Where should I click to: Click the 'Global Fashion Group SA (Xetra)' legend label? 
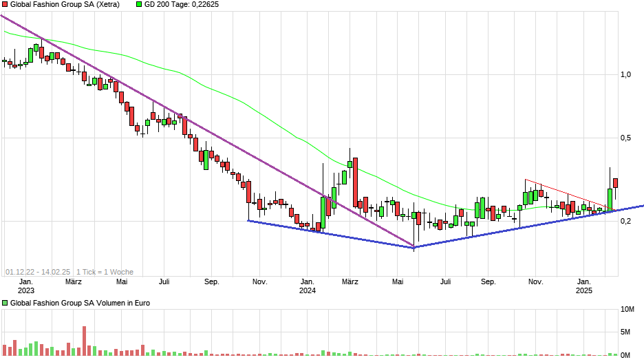click(x=65, y=5)
